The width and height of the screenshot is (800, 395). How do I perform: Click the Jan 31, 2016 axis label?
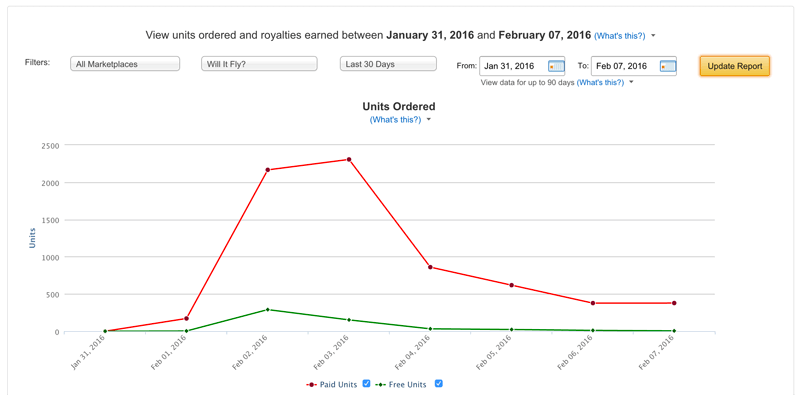click(x=88, y=353)
